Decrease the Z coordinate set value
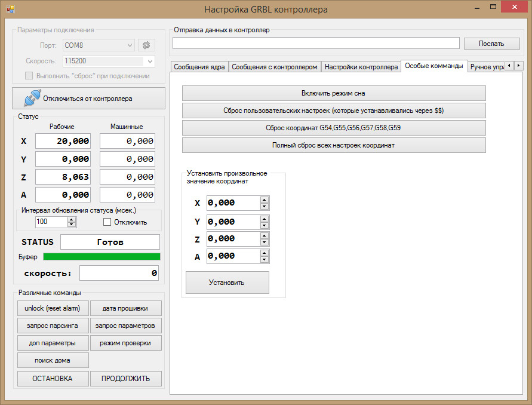532x405 pixels. pyautogui.click(x=265, y=242)
